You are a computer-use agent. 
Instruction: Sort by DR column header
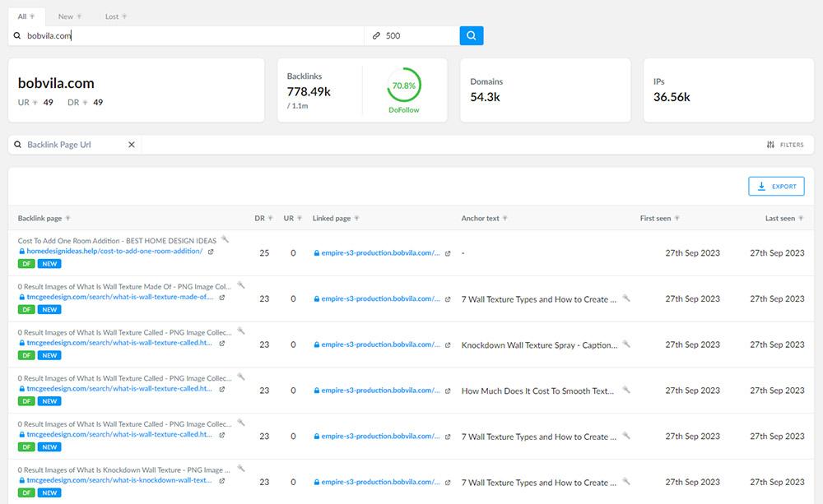click(x=263, y=218)
